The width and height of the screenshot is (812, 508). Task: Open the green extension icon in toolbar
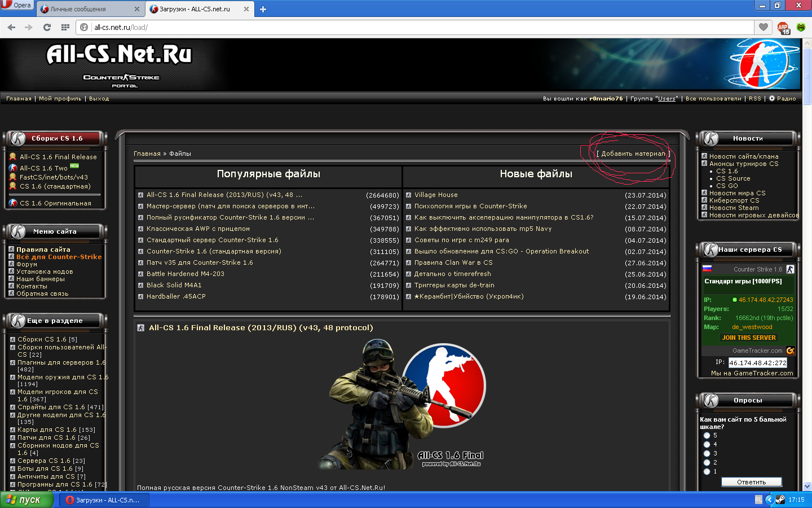(801, 27)
